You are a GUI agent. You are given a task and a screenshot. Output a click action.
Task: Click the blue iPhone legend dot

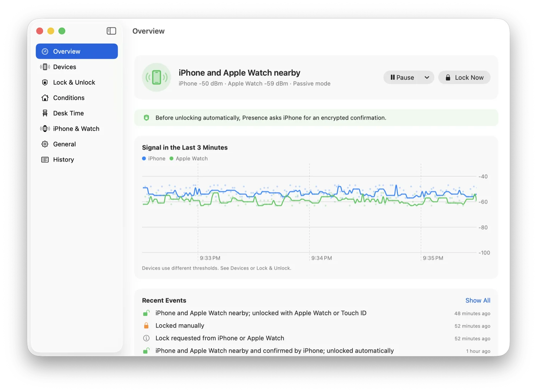144,158
